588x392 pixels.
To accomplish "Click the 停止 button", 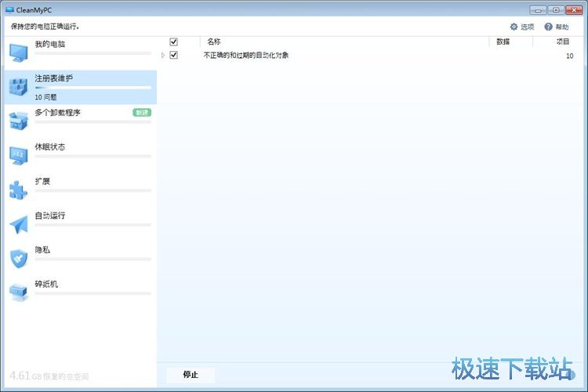I will [191, 375].
